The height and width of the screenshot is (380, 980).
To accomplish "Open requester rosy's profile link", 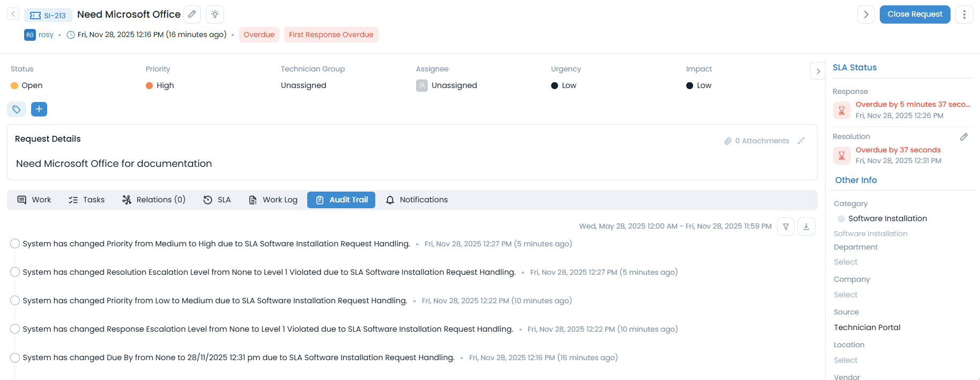I will [46, 35].
